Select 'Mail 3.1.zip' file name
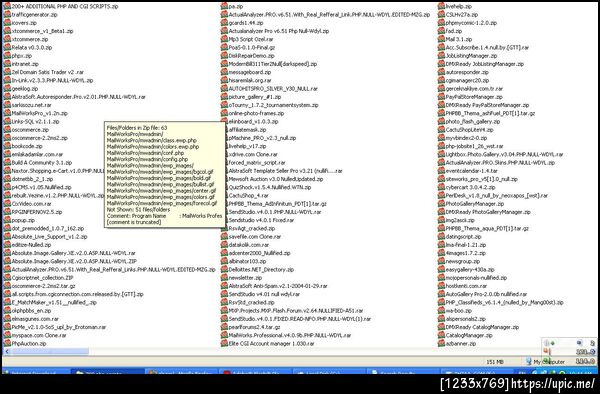Screen dimensions: 600x394 pyautogui.click(x=459, y=39)
